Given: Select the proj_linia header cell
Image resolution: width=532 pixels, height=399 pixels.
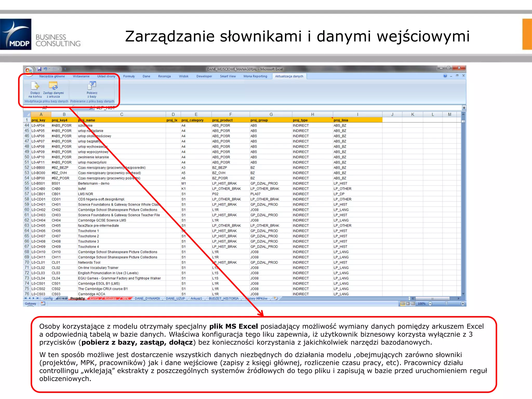Looking at the screenshot, I should click(x=358, y=120).
